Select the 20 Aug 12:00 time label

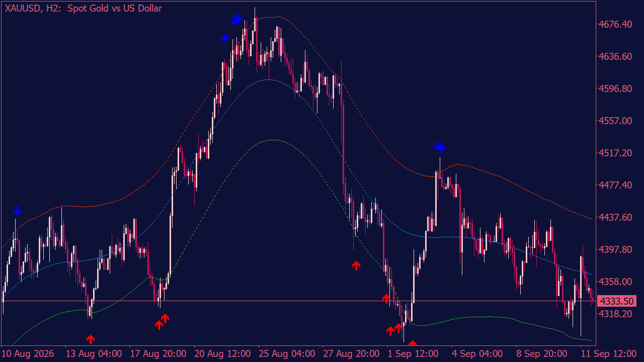[222, 353]
